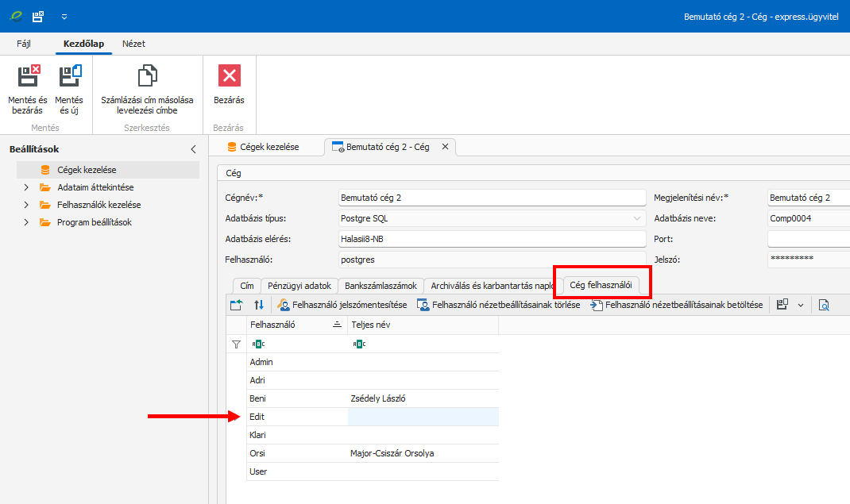850x504 pixels.
Task: Collapse the Beállítások side panel
Action: click(x=193, y=149)
